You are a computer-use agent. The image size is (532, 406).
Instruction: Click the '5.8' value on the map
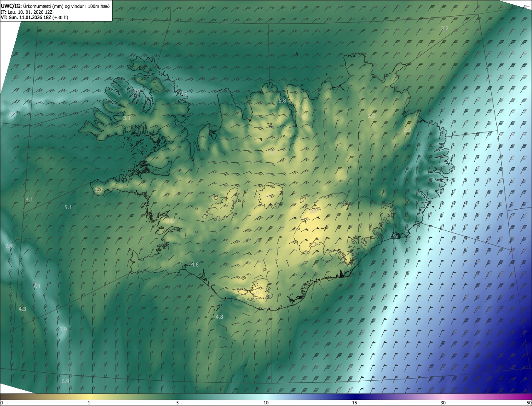coord(282,100)
